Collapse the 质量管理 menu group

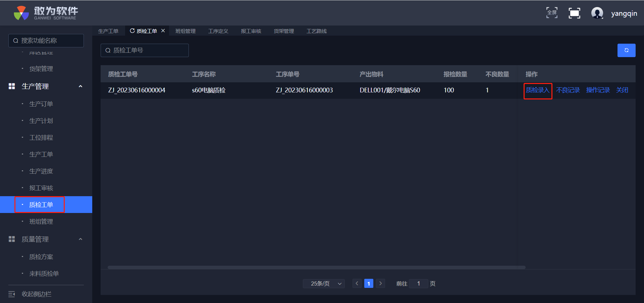point(80,239)
